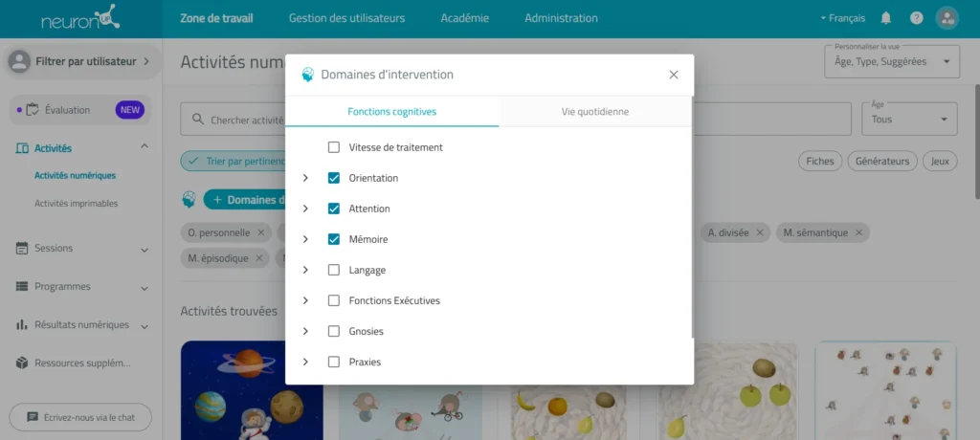Open Personnaliser la vue dropdown
This screenshot has width=980, height=440.
click(x=892, y=61)
